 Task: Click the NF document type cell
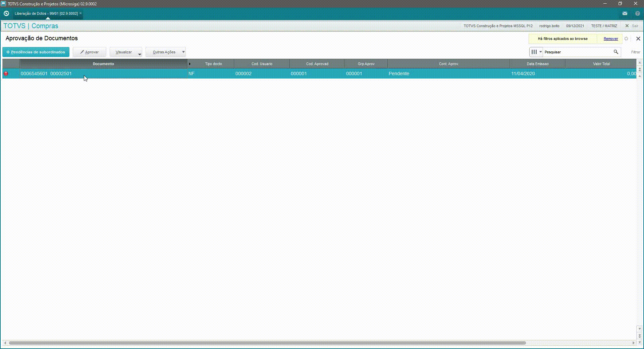[x=211, y=73]
